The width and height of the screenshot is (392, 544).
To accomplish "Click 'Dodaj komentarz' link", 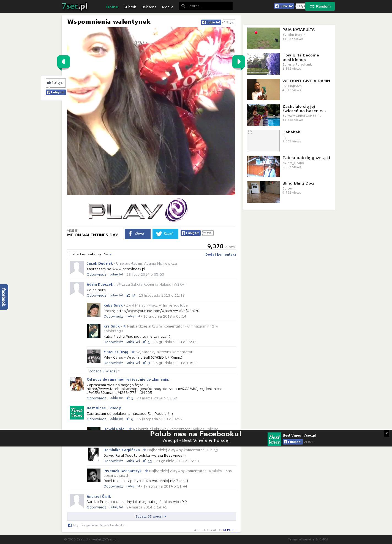I will (x=220, y=255).
